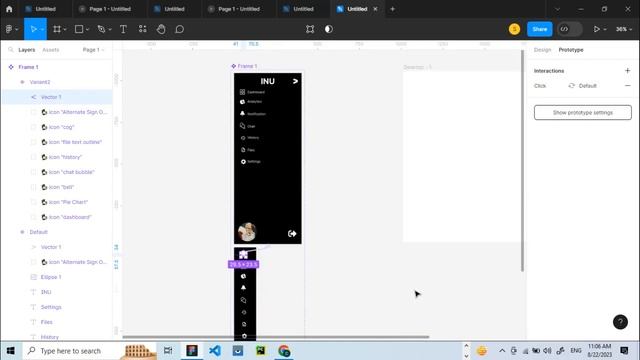Click the Task View icon in the taskbar

168,350
